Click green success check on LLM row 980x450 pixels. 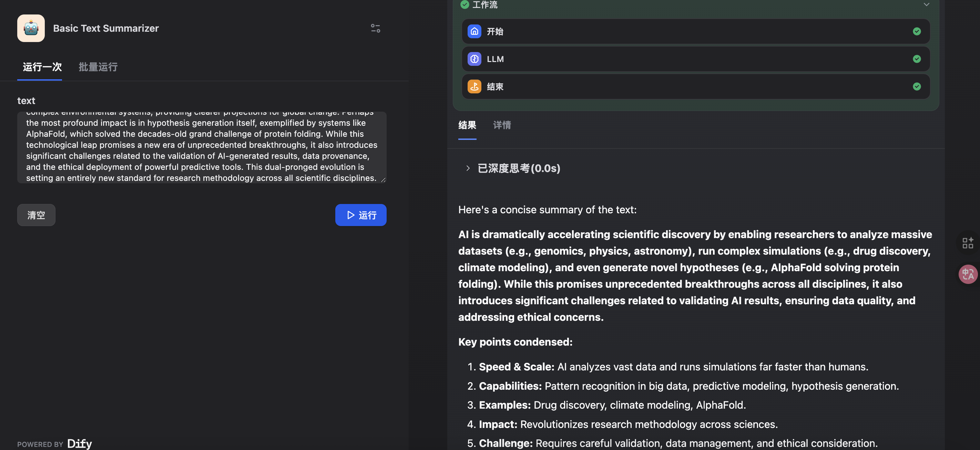click(x=917, y=59)
